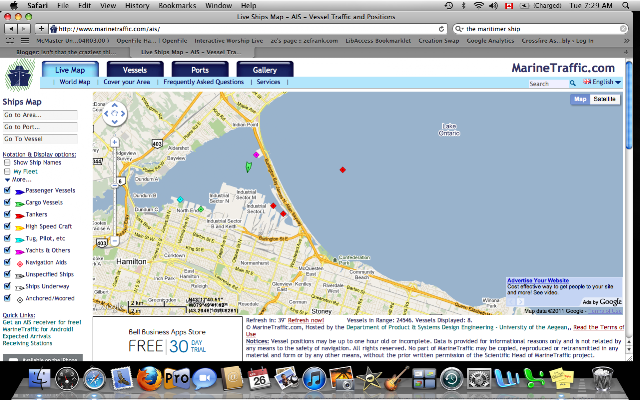Uncheck Passenger Vessels
640x400 pixels.
(7, 190)
